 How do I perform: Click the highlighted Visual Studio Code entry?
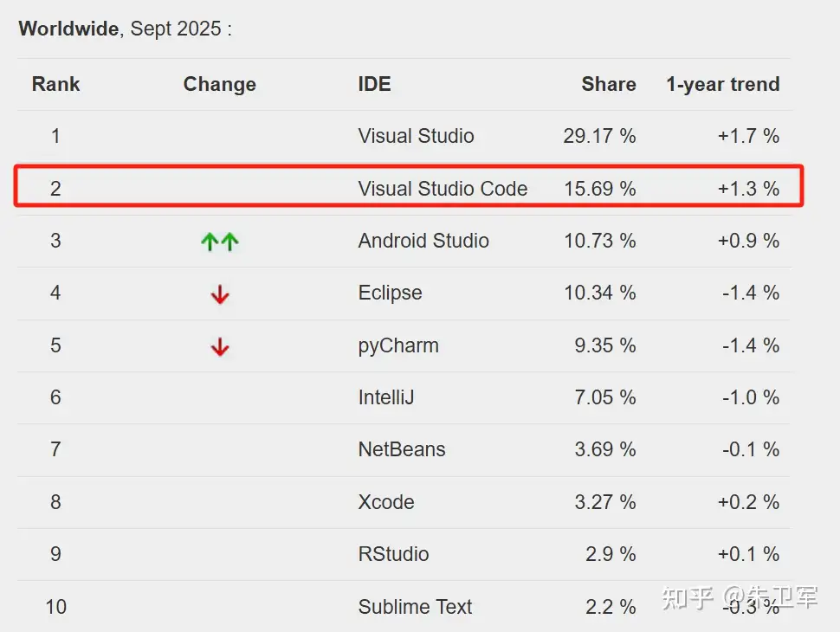[443, 189]
